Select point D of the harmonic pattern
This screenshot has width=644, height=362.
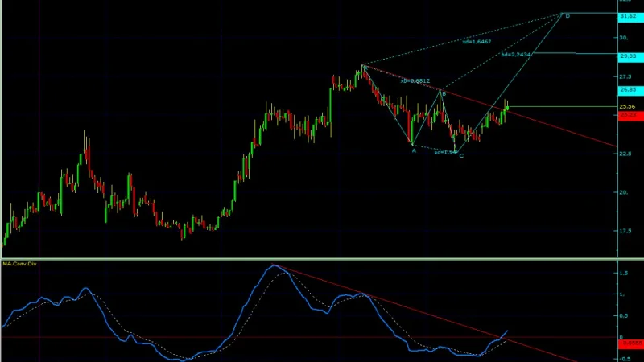click(568, 16)
